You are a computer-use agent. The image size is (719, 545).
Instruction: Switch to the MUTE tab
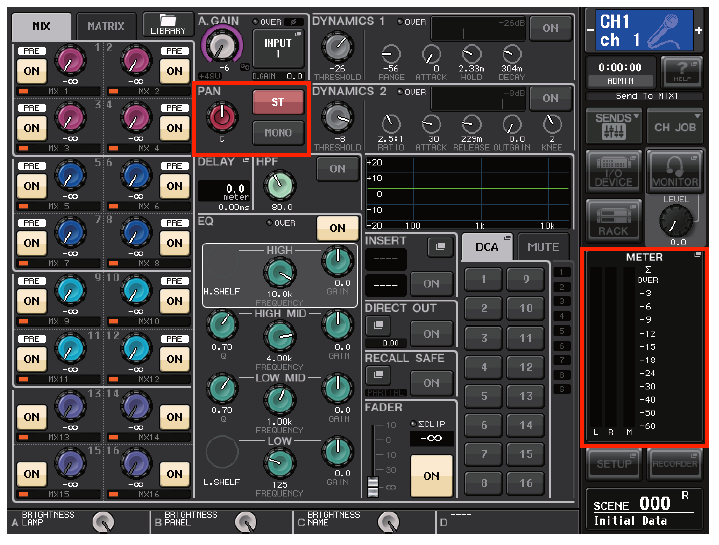click(x=543, y=247)
